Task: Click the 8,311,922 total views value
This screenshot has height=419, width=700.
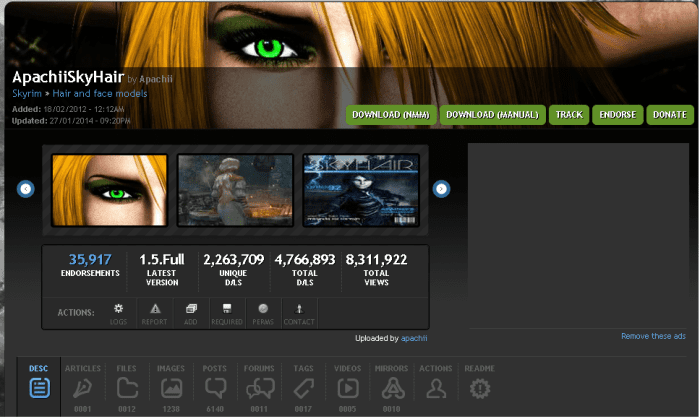Action: coord(376,260)
